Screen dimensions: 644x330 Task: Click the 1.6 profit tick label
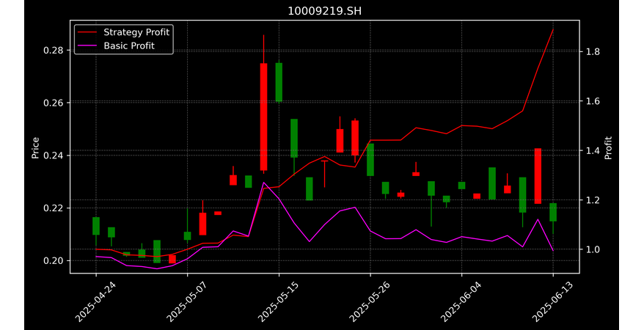point(593,101)
